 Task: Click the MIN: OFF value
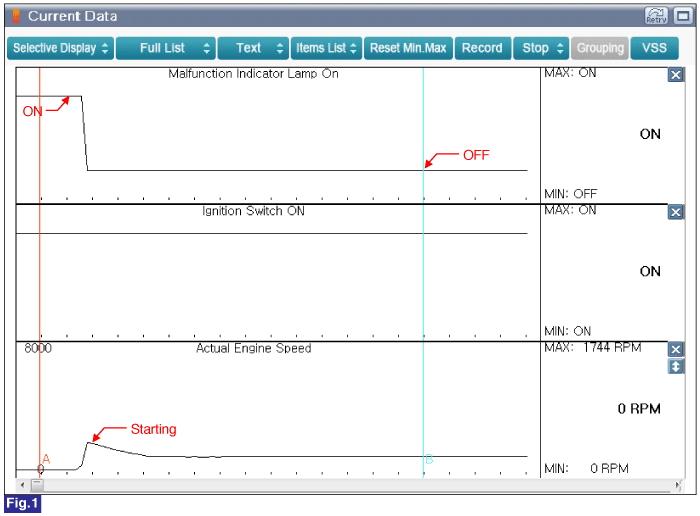570,194
